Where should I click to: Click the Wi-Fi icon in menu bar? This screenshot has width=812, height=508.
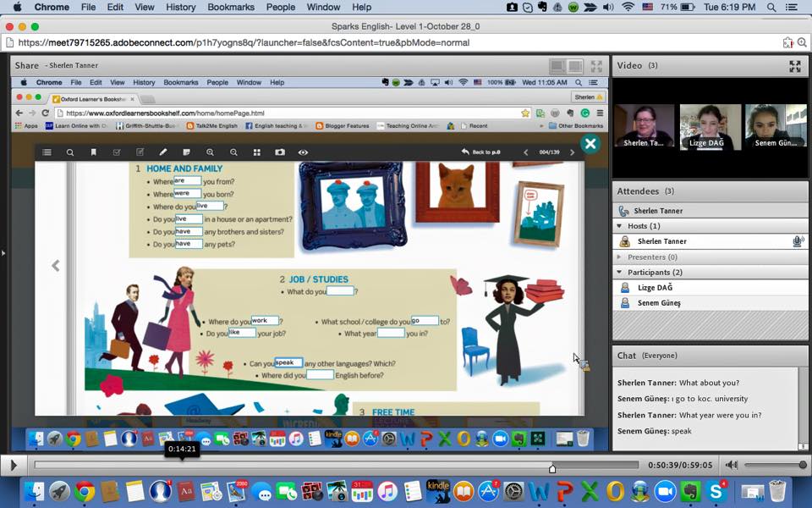[628, 8]
